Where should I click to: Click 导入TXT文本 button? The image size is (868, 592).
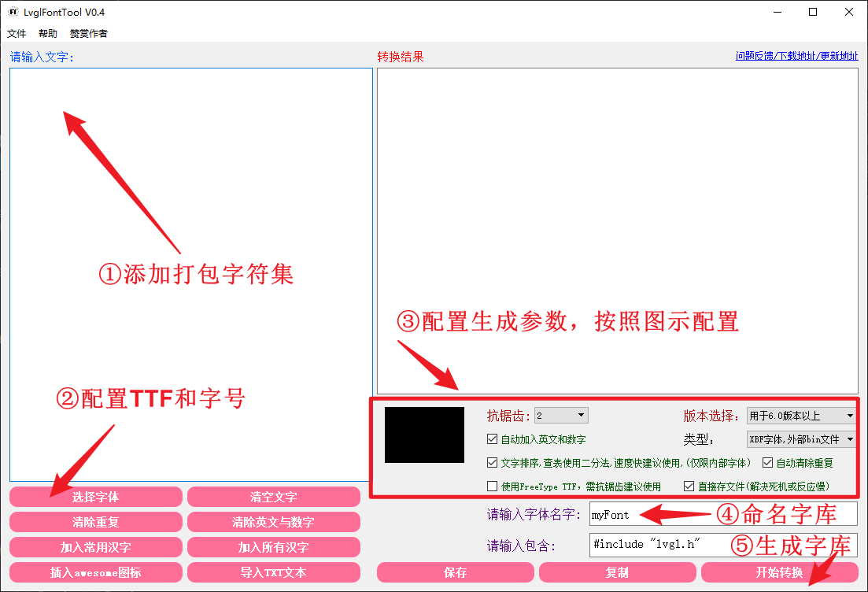click(x=274, y=572)
